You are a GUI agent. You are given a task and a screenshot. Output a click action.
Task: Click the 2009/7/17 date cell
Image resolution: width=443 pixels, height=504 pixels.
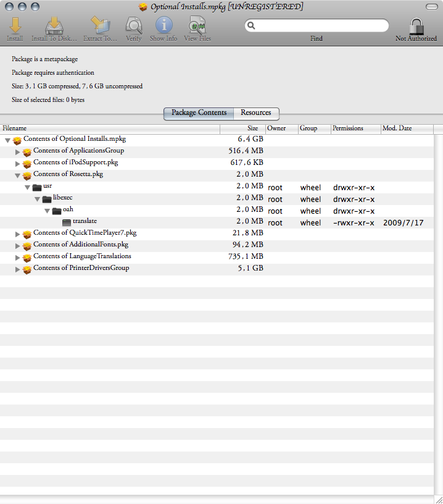click(x=403, y=223)
